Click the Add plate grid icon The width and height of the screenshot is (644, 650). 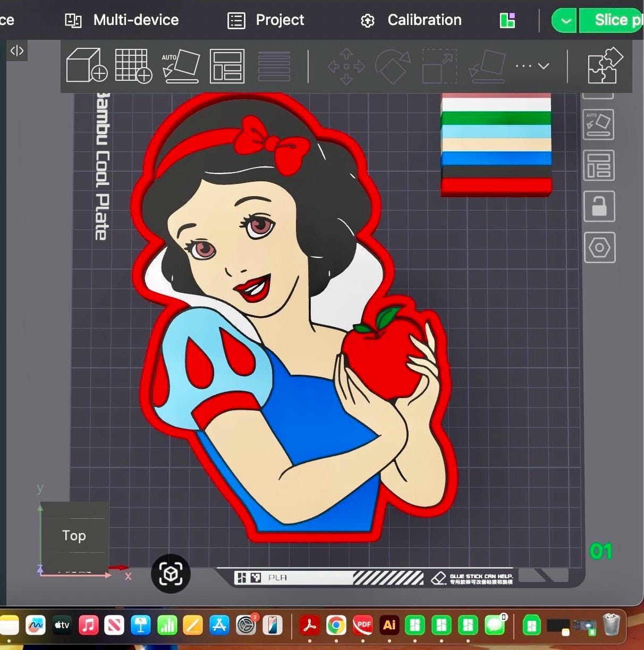point(133,66)
